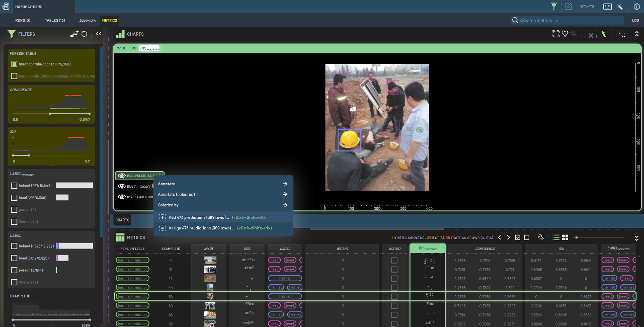Click the LOG button
This screenshot has height=327, width=644.
tap(635, 20)
